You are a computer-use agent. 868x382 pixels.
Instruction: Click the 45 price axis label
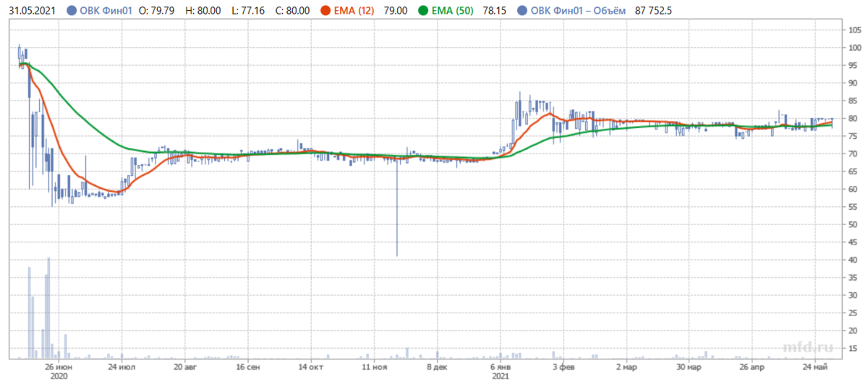pyautogui.click(x=853, y=242)
